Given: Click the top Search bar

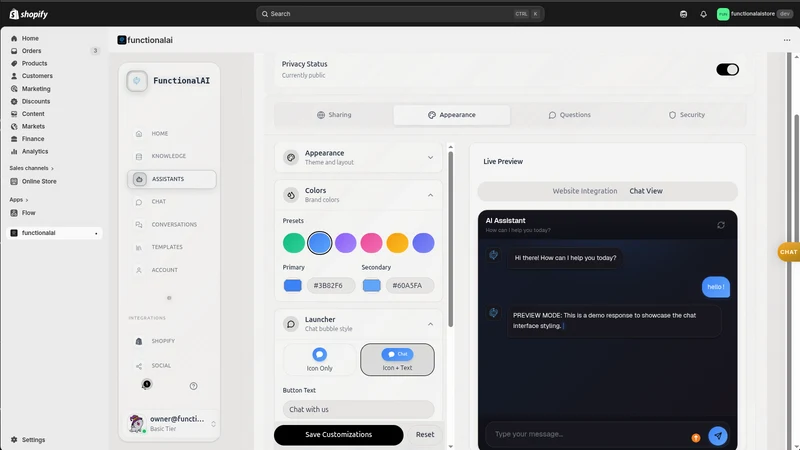Looking at the screenshot, I should (x=400, y=14).
